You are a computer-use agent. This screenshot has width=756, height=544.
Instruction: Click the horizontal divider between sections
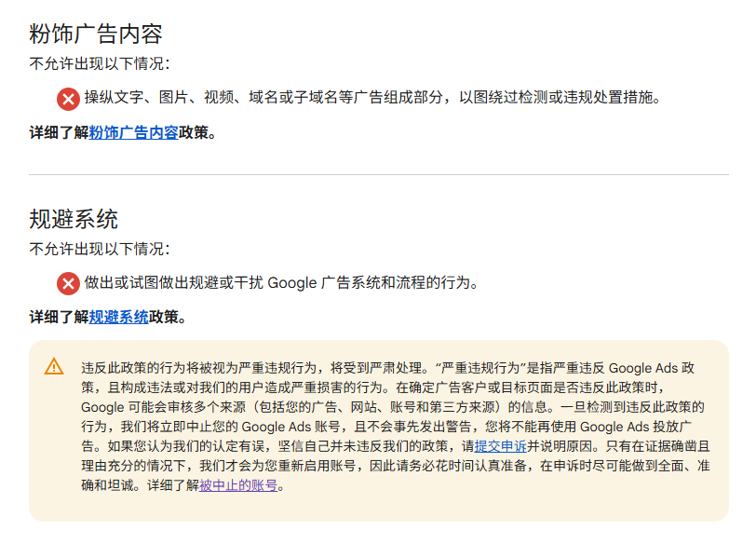[x=379, y=174]
